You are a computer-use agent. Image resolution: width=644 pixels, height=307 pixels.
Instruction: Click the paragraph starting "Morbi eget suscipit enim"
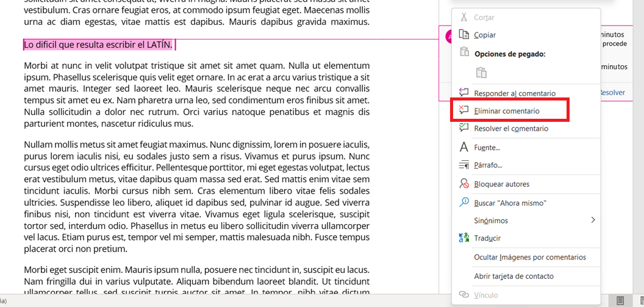coord(197,281)
